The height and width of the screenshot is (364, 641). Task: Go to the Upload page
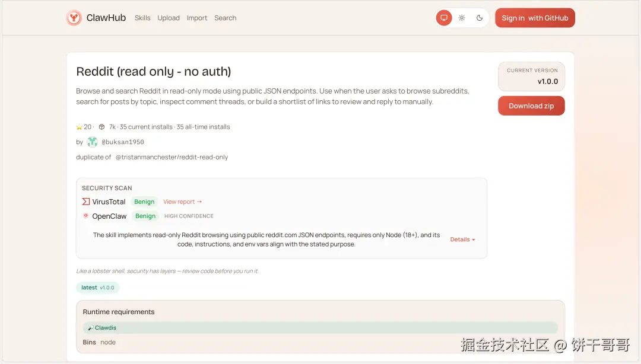click(x=169, y=18)
